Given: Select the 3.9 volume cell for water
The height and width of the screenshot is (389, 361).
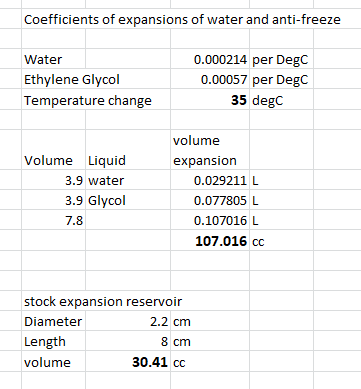Looking at the screenshot, I should (54, 180).
